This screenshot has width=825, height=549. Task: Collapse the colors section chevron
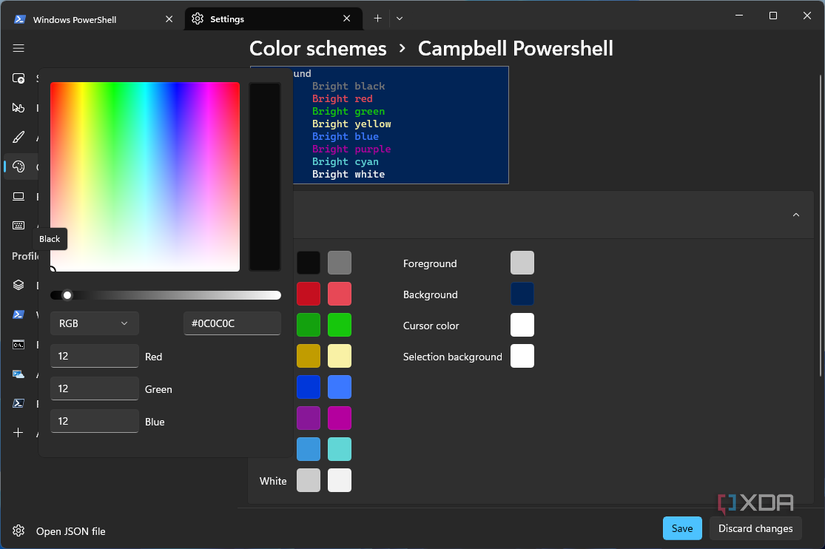(796, 215)
